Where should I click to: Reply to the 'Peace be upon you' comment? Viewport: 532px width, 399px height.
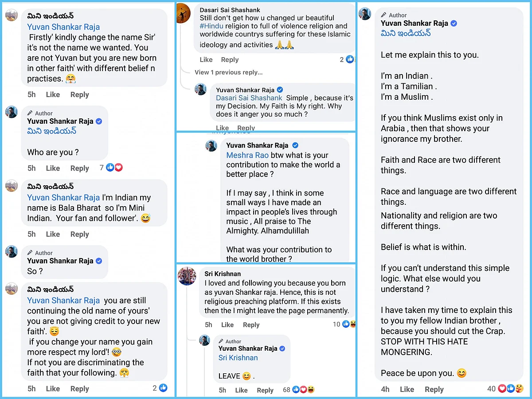point(434,389)
